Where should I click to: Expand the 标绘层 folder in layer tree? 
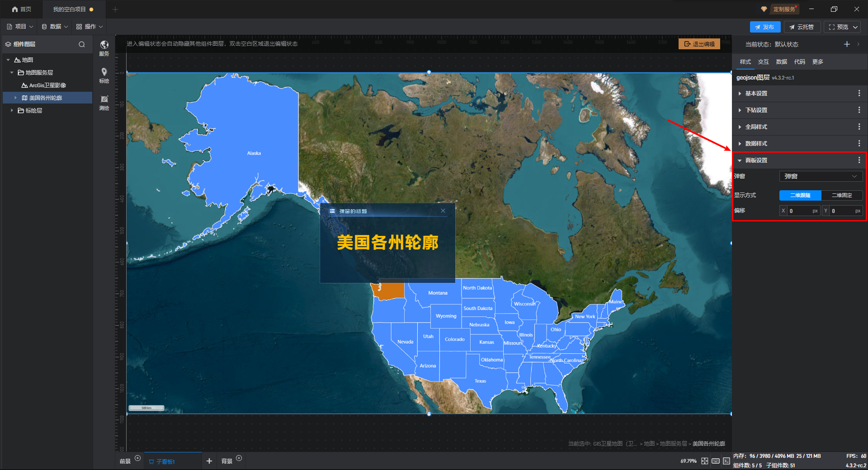12,110
